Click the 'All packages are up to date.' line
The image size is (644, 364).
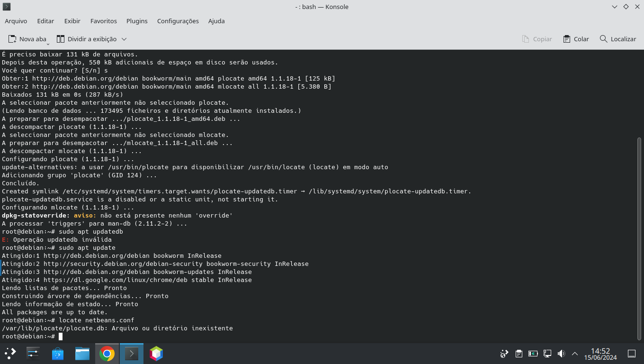55,312
